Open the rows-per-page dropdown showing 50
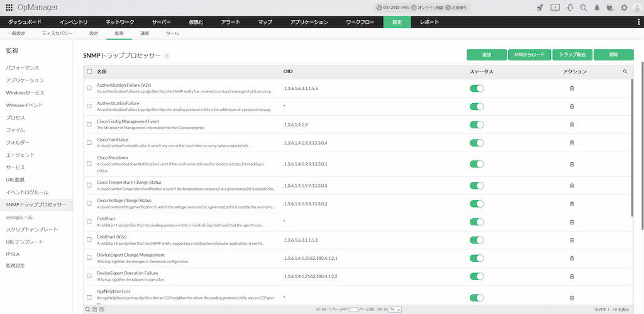 [x=395, y=310]
